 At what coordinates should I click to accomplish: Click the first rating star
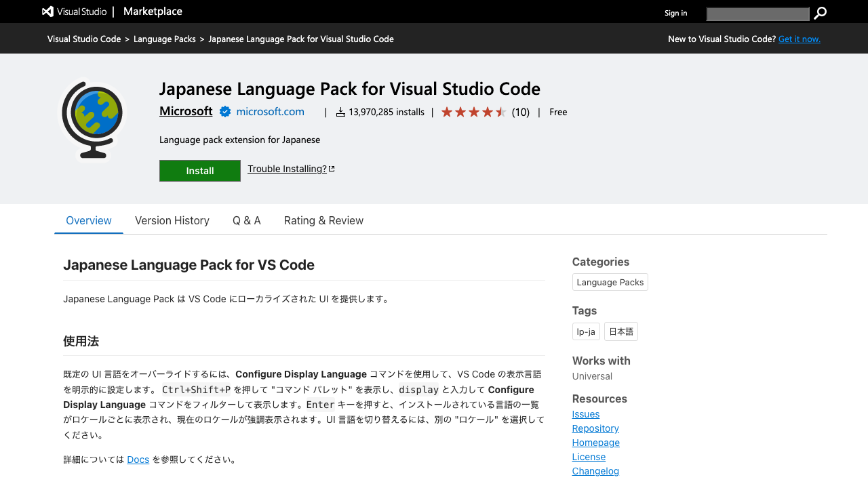pyautogui.click(x=448, y=111)
